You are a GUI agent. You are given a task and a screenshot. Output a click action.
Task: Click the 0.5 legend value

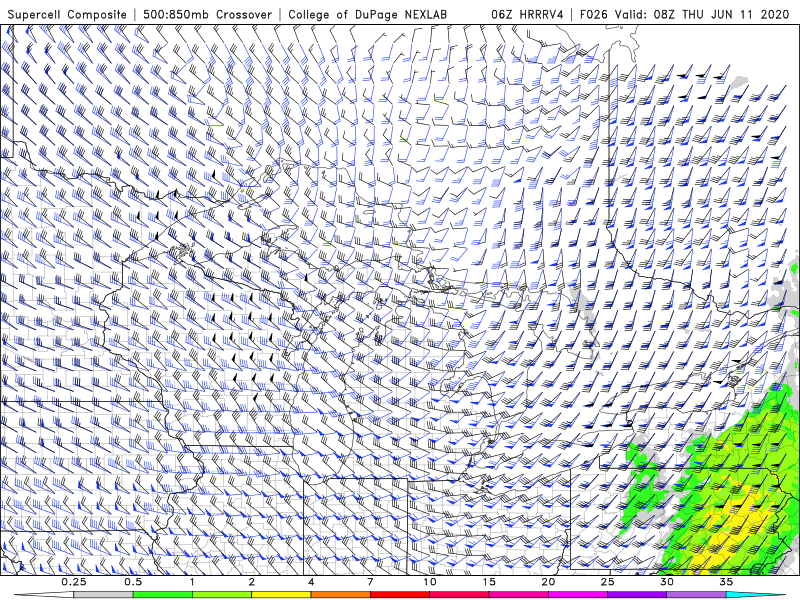(133, 582)
